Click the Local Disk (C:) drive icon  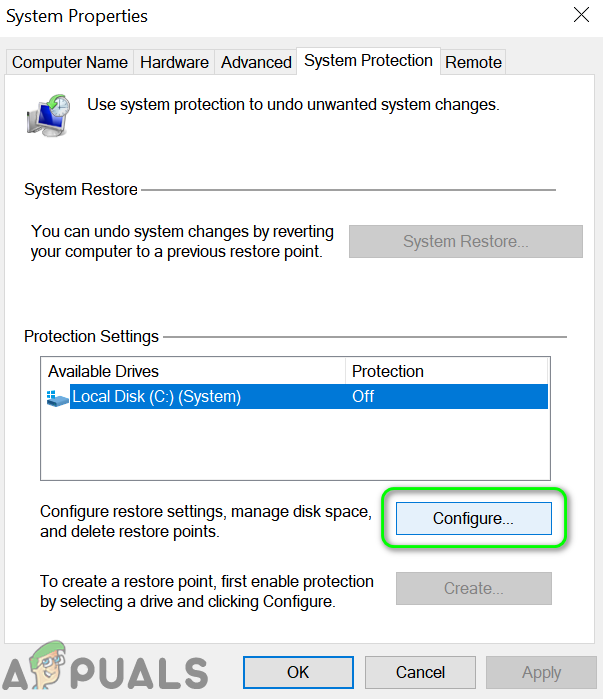pos(58,398)
